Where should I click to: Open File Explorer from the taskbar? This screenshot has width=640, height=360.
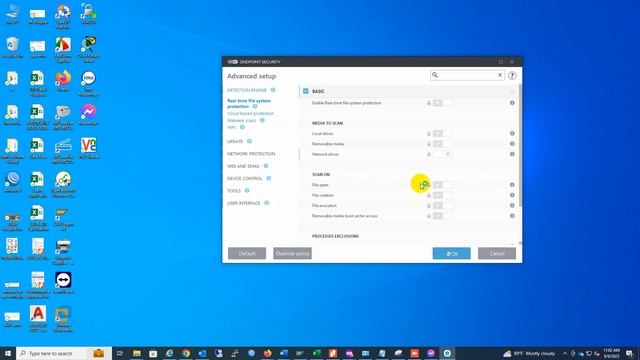point(137,353)
